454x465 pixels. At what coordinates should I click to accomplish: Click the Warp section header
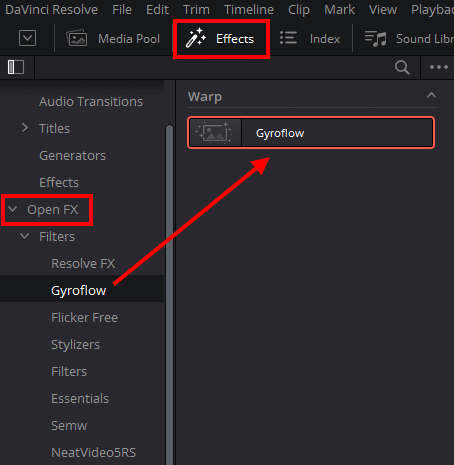tap(205, 97)
